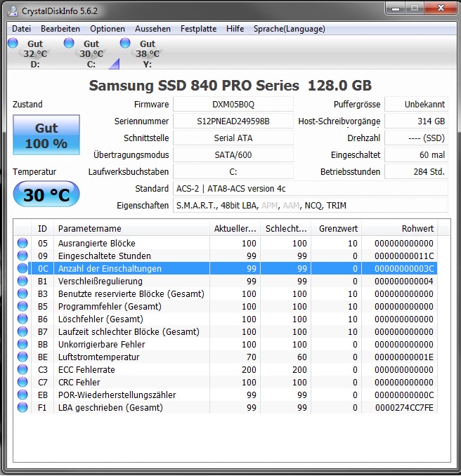
Task: Click the Drehzahl ---- (SSD) field
Action: [416, 138]
